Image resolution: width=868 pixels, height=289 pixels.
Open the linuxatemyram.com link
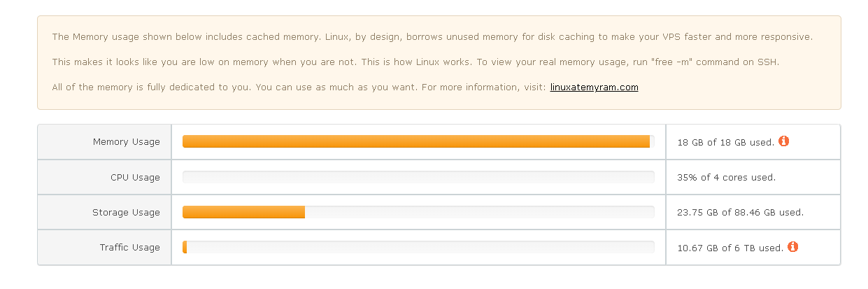pyautogui.click(x=594, y=87)
